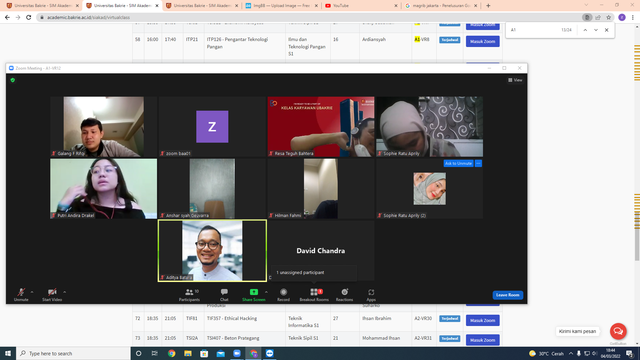The height and width of the screenshot is (360, 640).
Task: Click the green Share Screen icon
Action: [253, 292]
